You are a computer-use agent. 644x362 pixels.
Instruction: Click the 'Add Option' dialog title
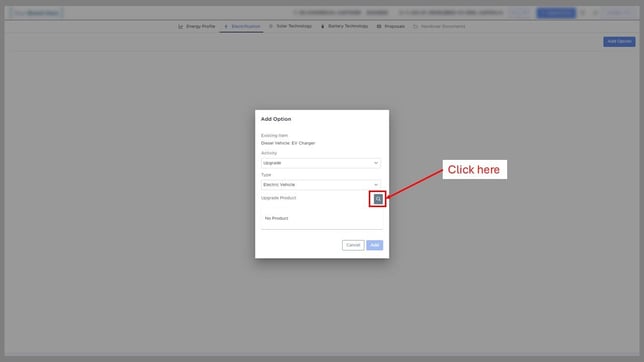276,119
